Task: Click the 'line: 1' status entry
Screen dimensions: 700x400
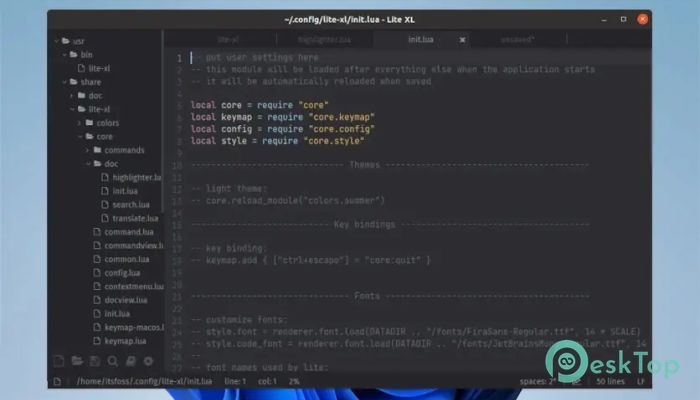Action: (x=235, y=381)
